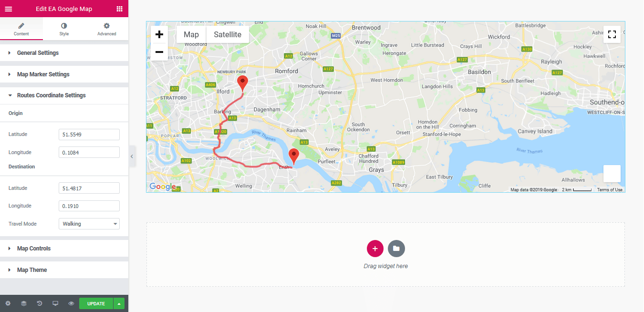Collapse the left editor panel
The image size is (644, 312).
click(132, 156)
